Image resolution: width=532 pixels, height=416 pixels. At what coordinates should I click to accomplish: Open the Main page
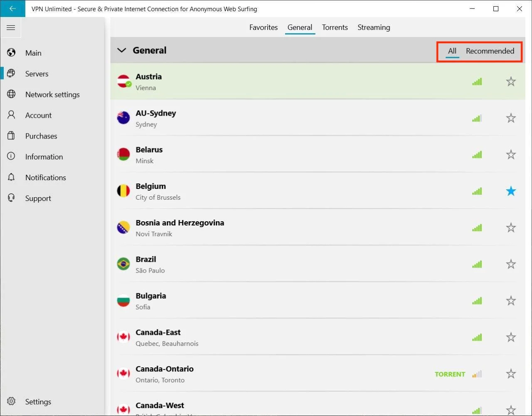point(33,53)
